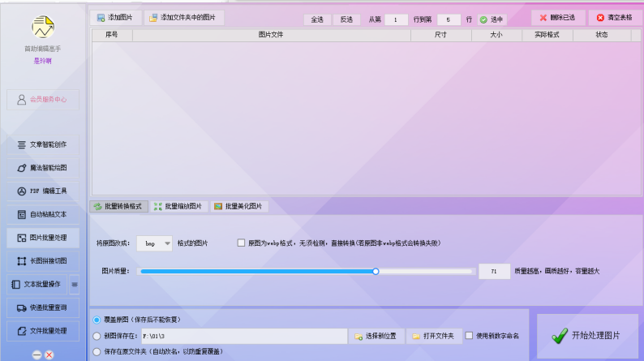Image resolution: width=644 pixels, height=361 pixels.
Task: Open 文本批量操作 in sidebar
Action: [x=37, y=284]
